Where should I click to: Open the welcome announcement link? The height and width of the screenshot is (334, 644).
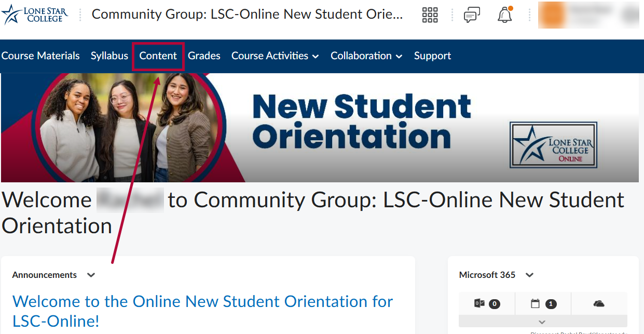point(203,311)
